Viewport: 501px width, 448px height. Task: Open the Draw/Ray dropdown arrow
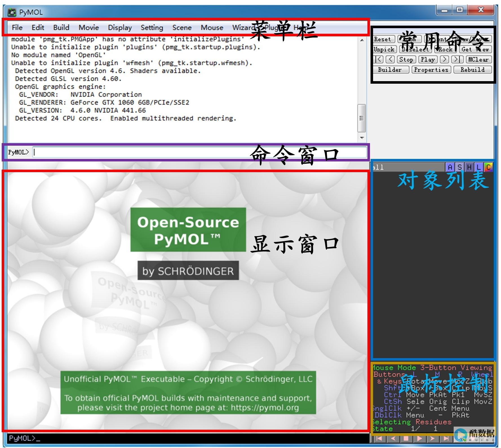click(487, 39)
